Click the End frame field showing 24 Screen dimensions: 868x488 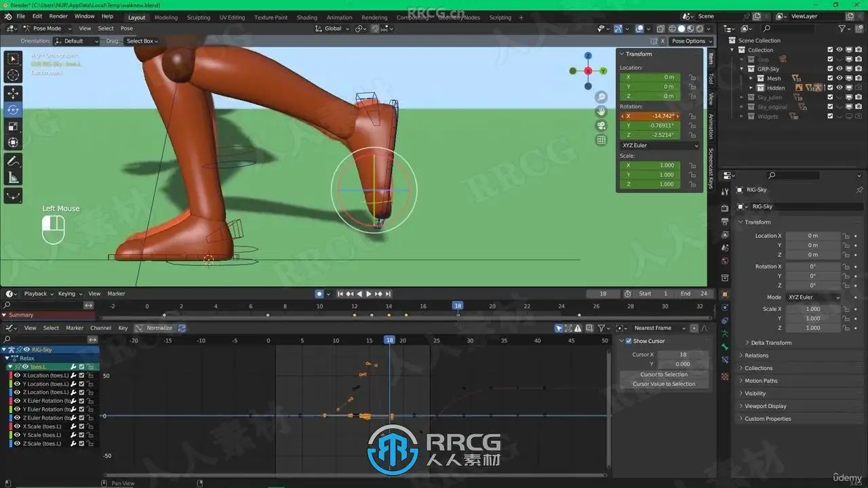coord(694,293)
